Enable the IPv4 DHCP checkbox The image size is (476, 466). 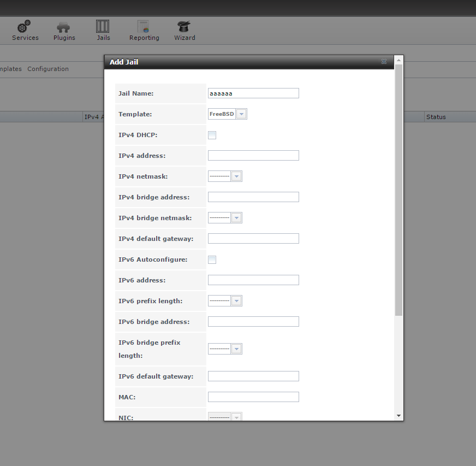point(212,135)
